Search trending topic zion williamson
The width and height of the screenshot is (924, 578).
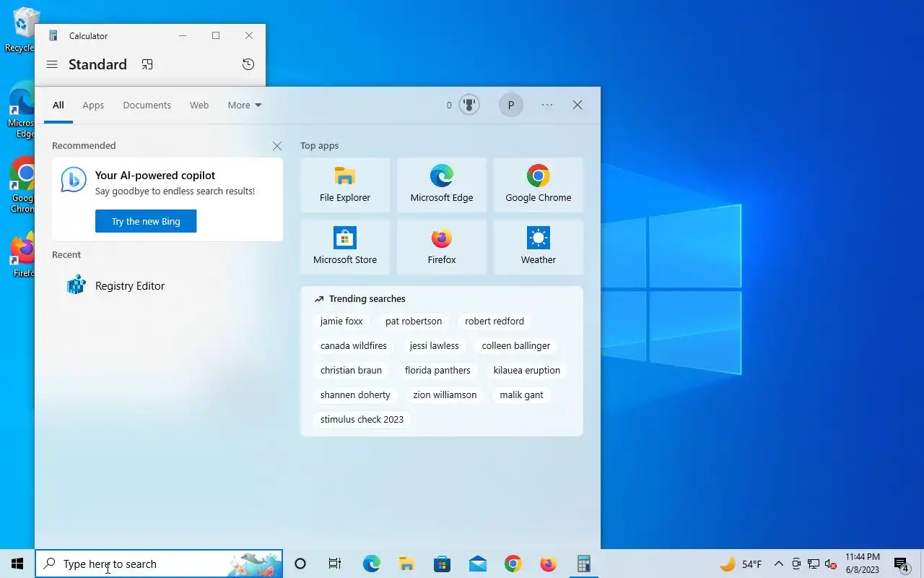445,394
